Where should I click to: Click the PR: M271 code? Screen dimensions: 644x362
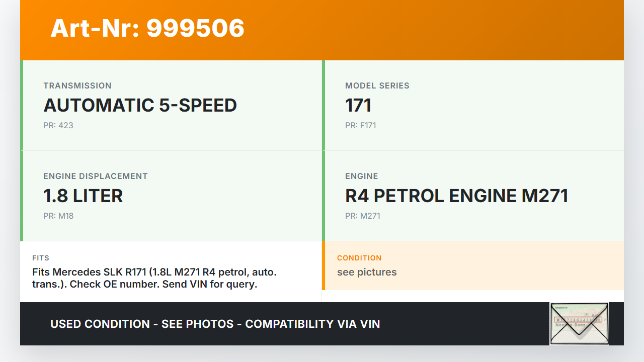pyautogui.click(x=362, y=216)
